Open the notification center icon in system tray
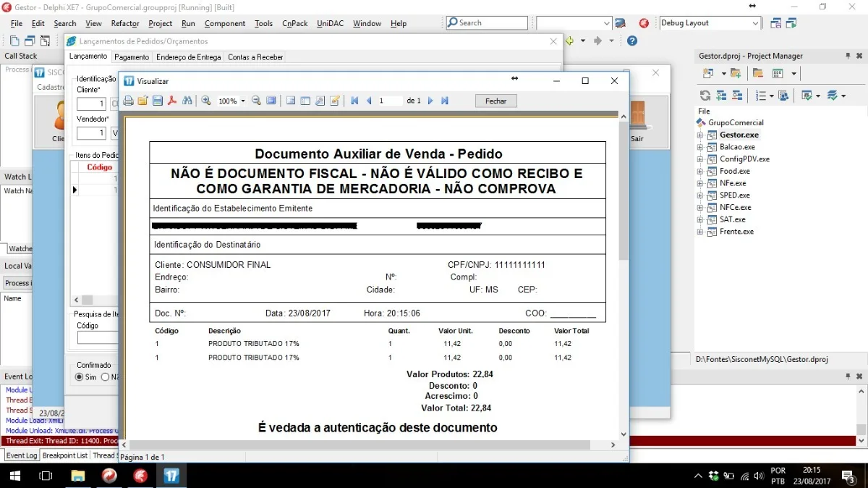The image size is (868, 488). click(849, 476)
